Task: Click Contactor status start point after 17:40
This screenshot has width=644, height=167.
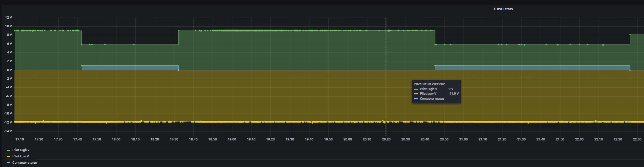Action: [x=82, y=66]
